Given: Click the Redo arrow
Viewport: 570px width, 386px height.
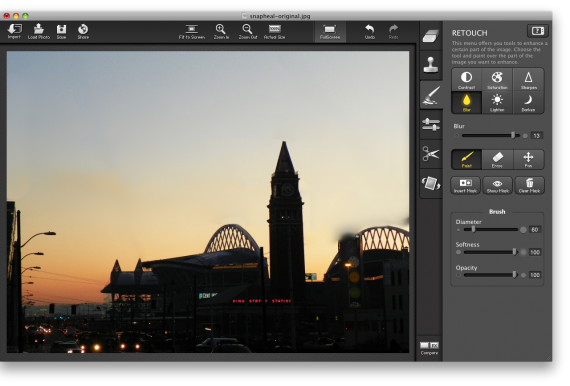Looking at the screenshot, I should (393, 31).
